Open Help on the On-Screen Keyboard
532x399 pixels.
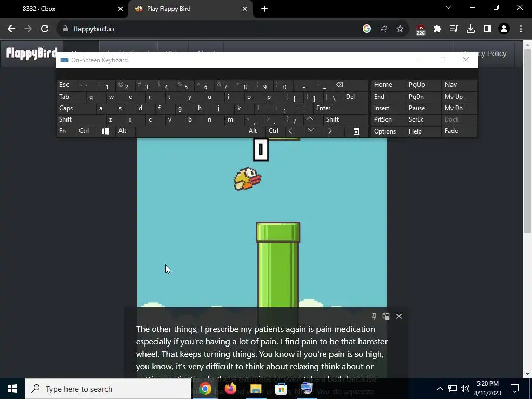423,131
